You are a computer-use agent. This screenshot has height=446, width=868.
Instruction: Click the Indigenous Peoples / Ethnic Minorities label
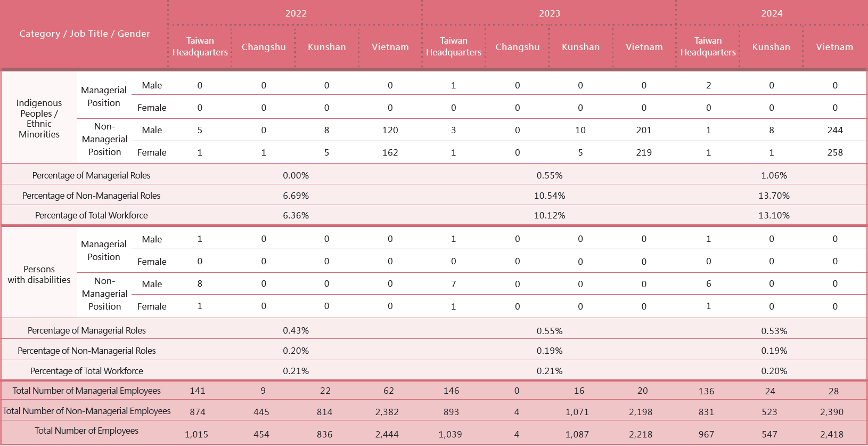click(39, 118)
